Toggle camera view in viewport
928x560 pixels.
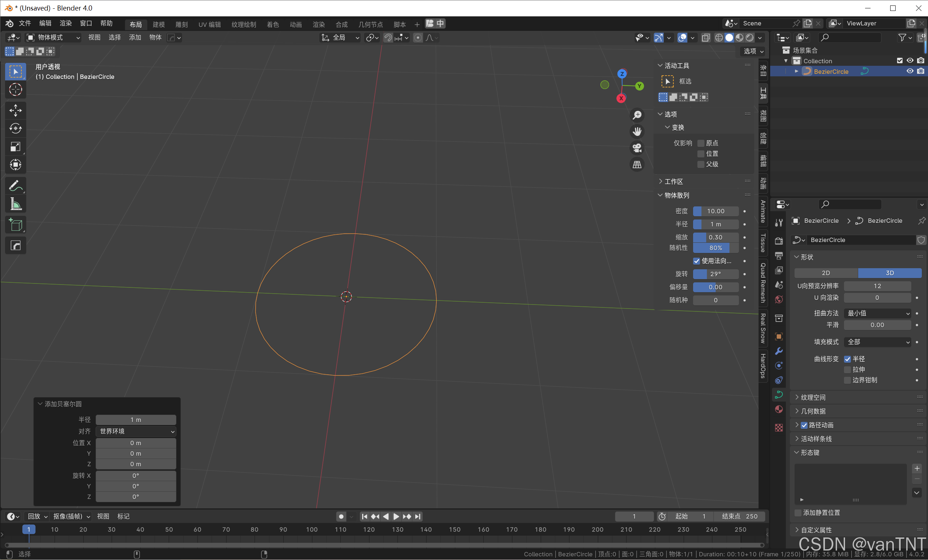pos(637,148)
